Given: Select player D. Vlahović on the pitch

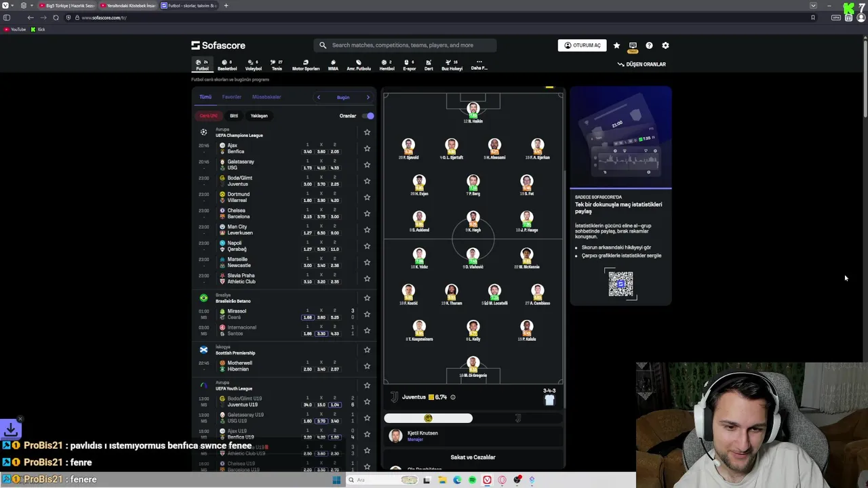Looking at the screenshot, I should click(473, 258).
